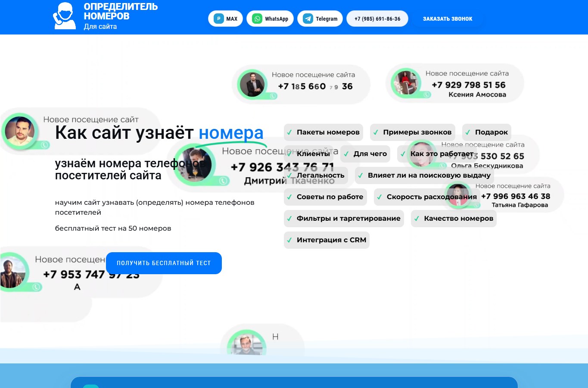Screen dimensions: 588x388
Task: Open the MAX messenger button
Action: [x=226, y=19]
